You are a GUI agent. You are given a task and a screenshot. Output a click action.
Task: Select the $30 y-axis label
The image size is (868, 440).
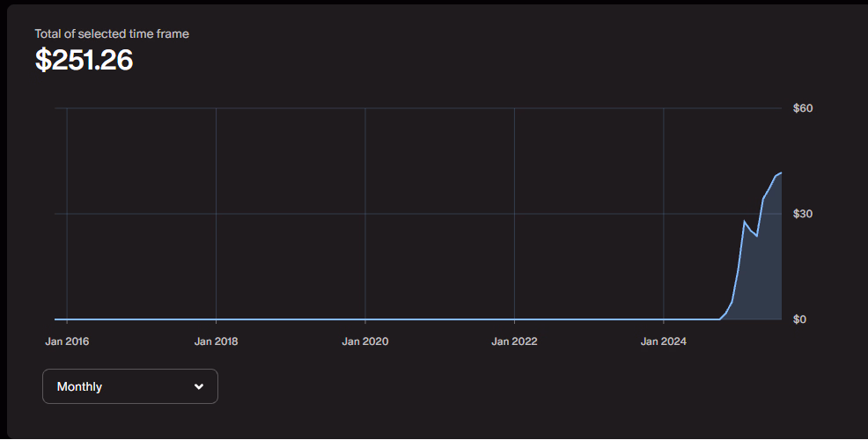pyautogui.click(x=802, y=214)
